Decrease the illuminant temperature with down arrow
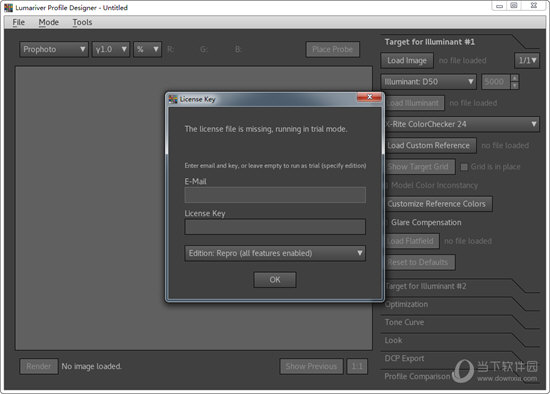 pyautogui.click(x=515, y=86)
